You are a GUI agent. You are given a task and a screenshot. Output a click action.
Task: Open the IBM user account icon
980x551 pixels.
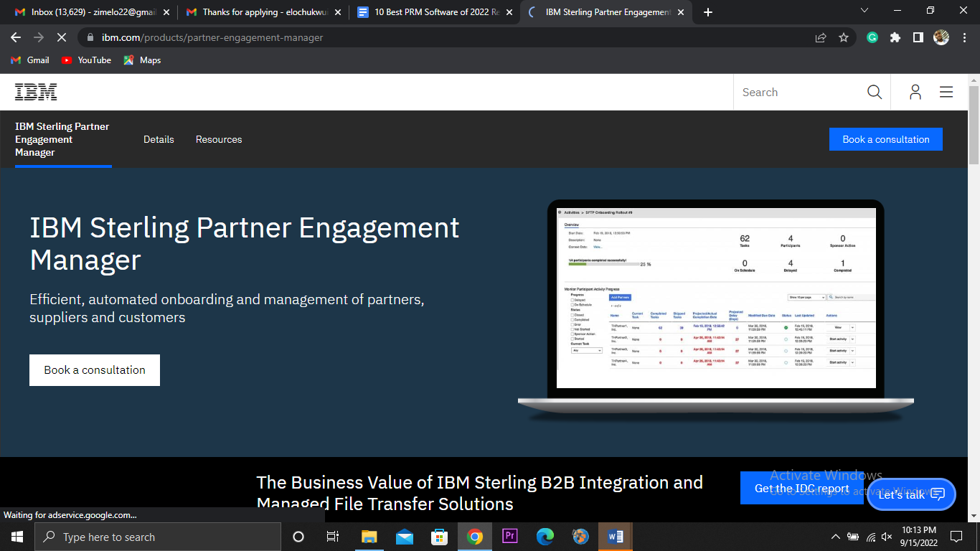[915, 92]
